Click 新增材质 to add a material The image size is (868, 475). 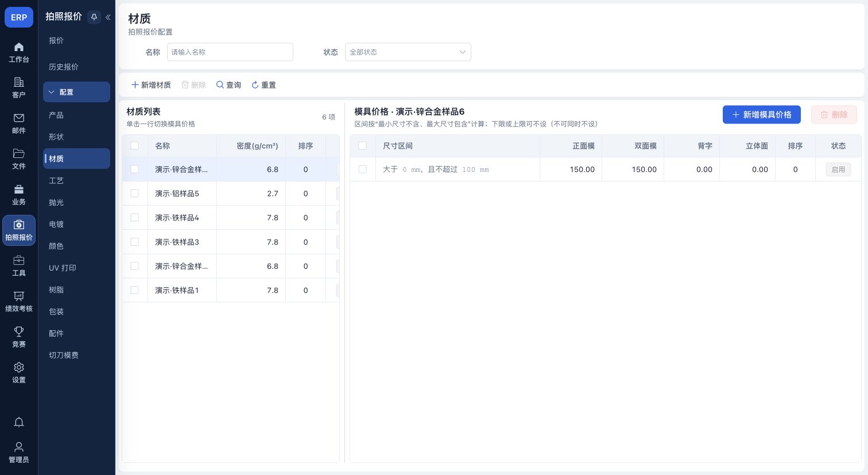151,85
